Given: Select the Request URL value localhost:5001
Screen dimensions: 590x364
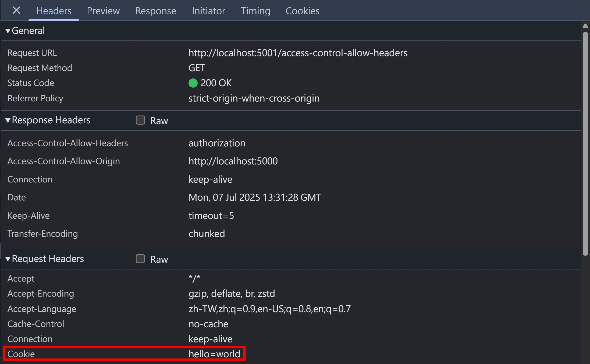Looking at the screenshot, I should point(298,53).
